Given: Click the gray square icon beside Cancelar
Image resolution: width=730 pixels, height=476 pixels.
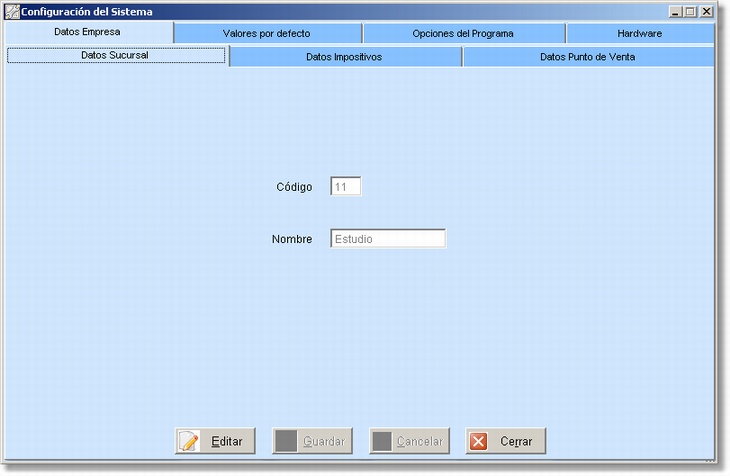Looking at the screenshot, I should pyautogui.click(x=382, y=442).
